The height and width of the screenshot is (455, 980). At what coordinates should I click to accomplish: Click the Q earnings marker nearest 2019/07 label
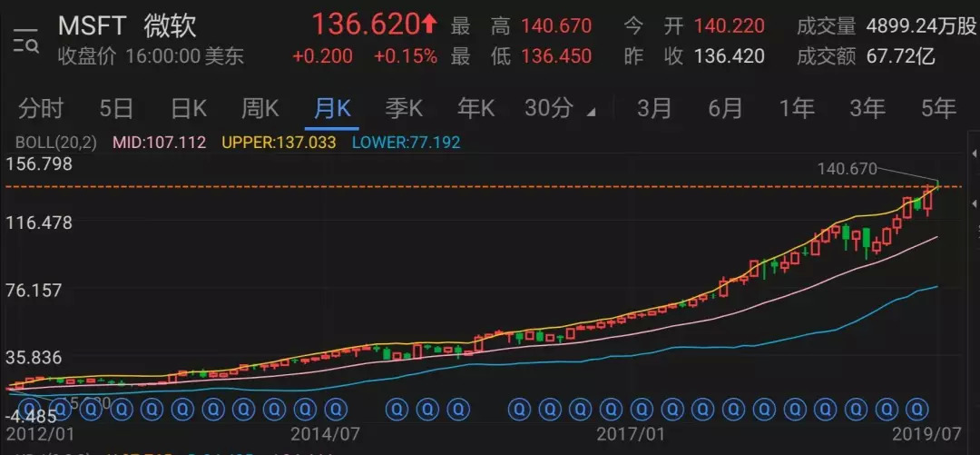916,410
